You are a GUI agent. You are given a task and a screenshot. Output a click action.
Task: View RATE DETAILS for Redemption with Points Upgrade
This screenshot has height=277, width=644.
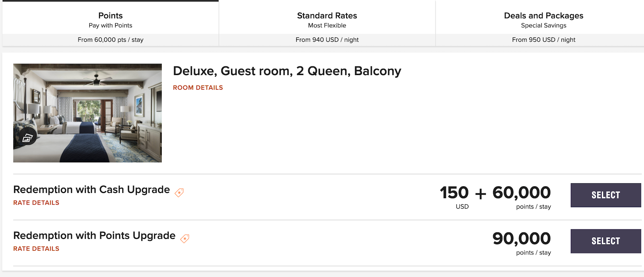pos(36,248)
